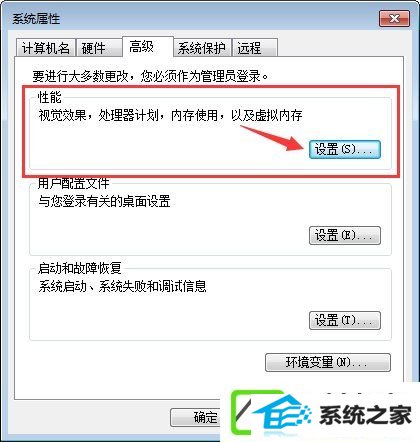
Task: Close the 系统属性 dialog window
Action: tap(394, 18)
